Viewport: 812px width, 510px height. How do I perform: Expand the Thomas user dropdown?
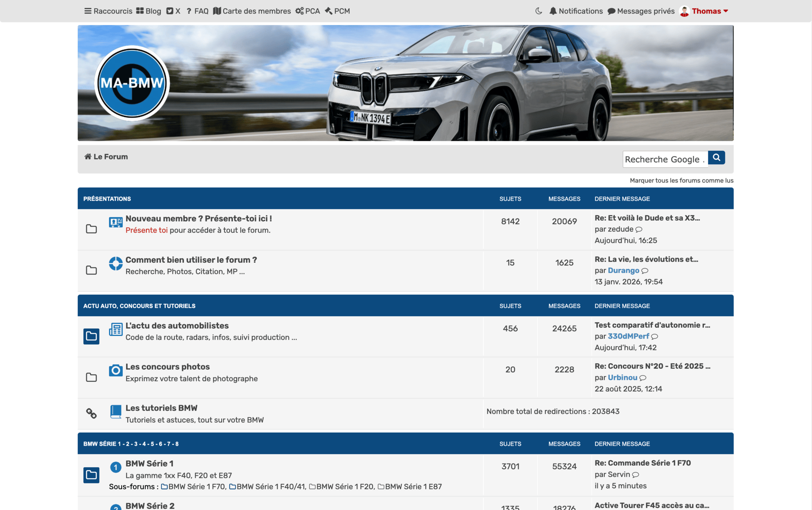pyautogui.click(x=710, y=11)
